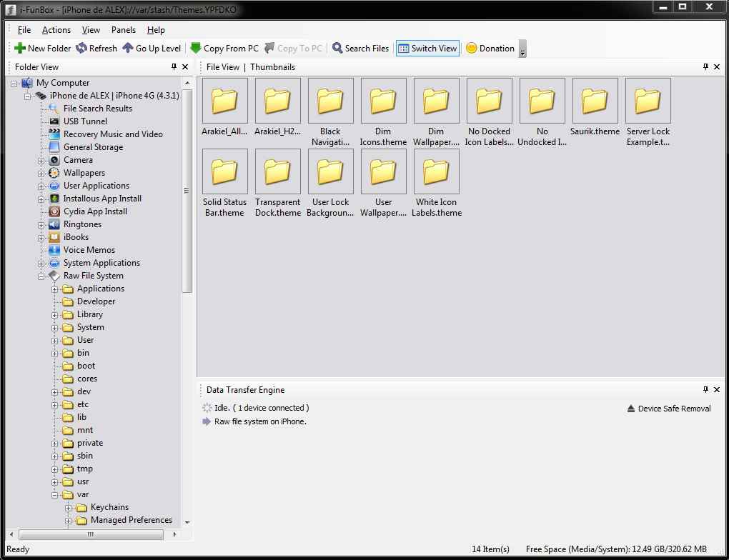Click the Copy From PC green icon

[x=196, y=48]
